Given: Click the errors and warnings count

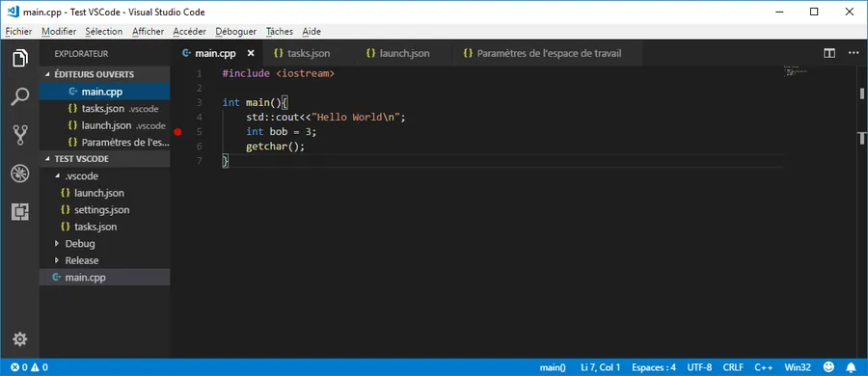Looking at the screenshot, I should [x=29, y=367].
